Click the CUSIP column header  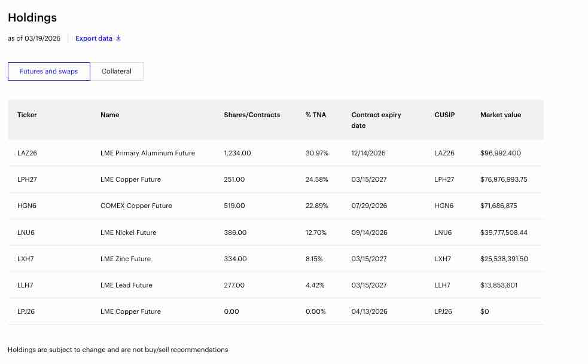(x=444, y=115)
